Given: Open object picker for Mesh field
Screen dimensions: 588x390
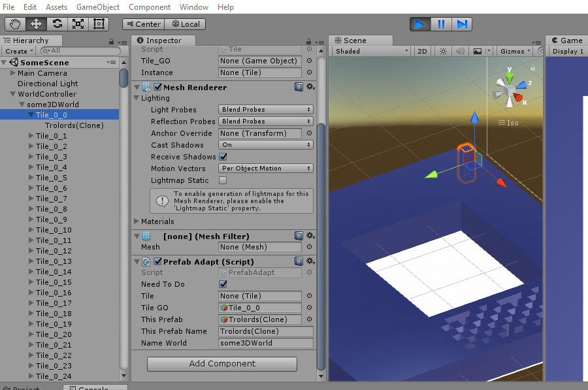Looking at the screenshot, I should pos(310,247).
